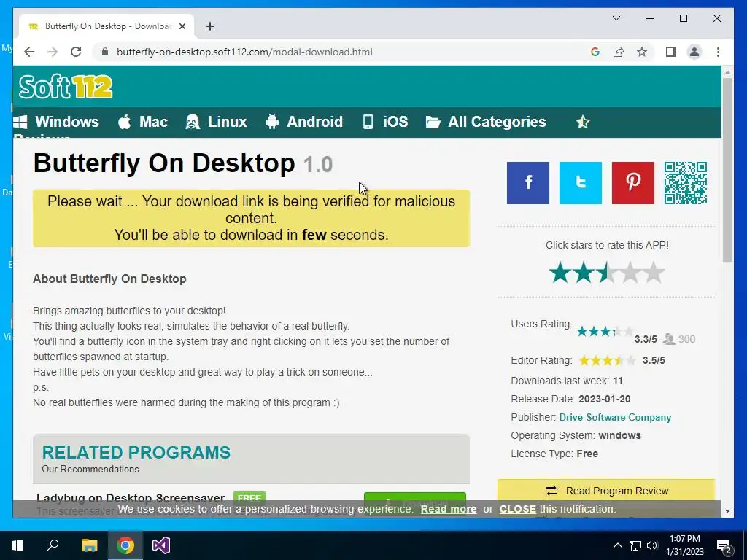This screenshot has height=560, width=747.
Task: Bookmark this tab star icon
Action: click(642, 52)
